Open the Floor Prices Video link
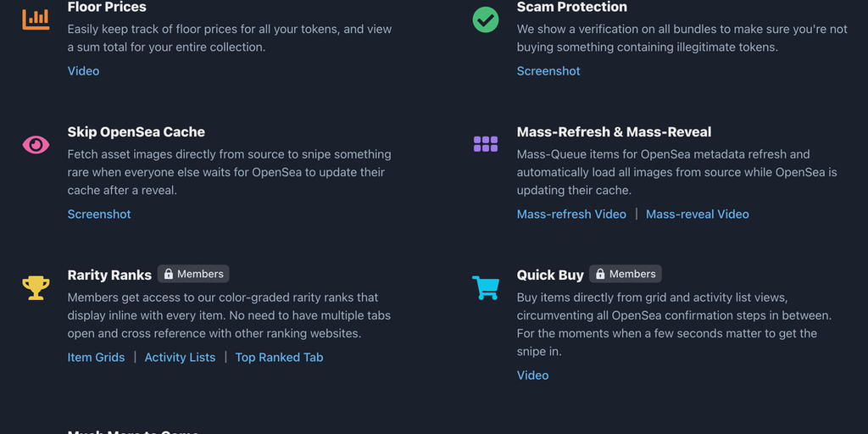Image resolution: width=868 pixels, height=434 pixels. [x=83, y=71]
